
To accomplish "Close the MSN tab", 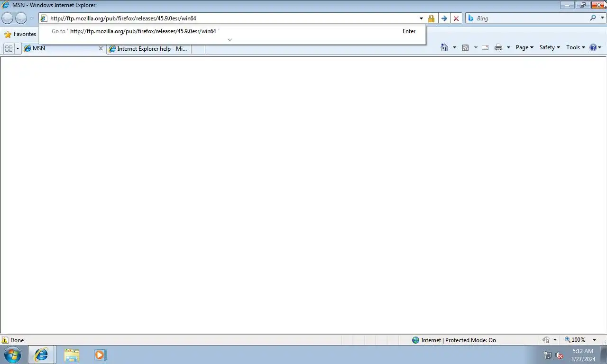I will pos(101,48).
